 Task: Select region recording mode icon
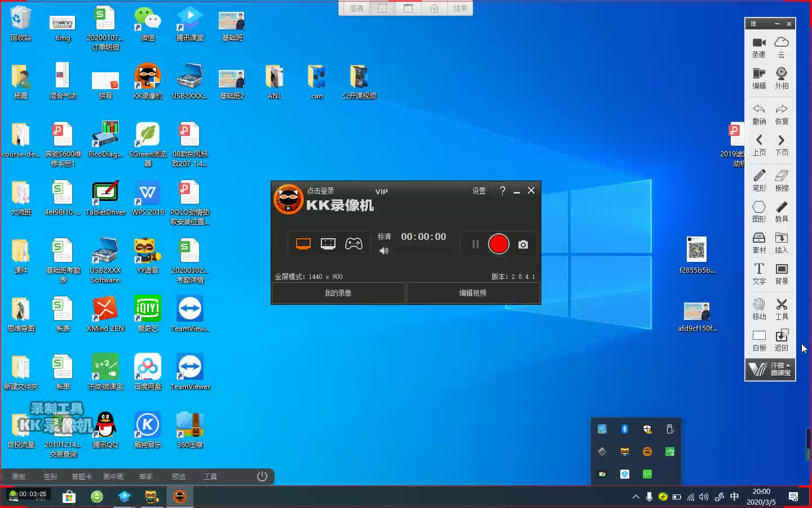pyautogui.click(x=328, y=244)
